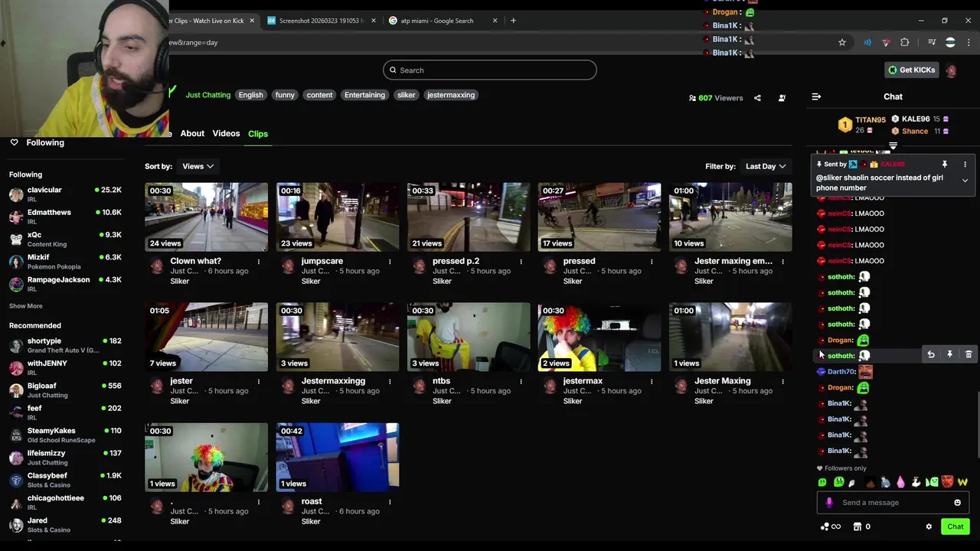Click the moderator view icon next to share
The width and height of the screenshot is (980, 551).
click(782, 98)
